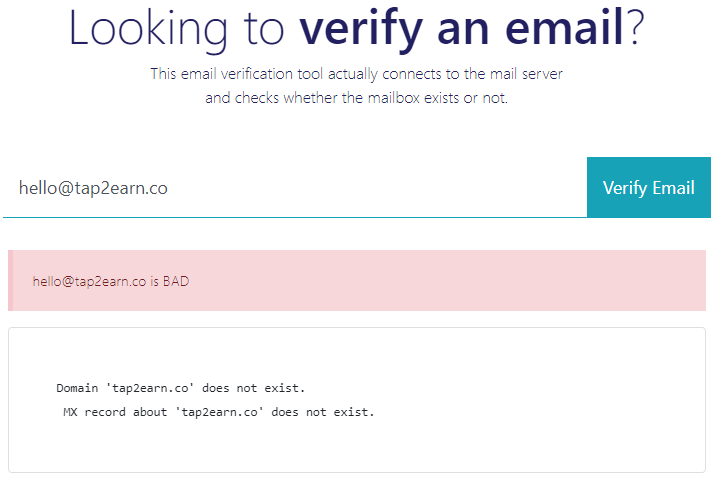Click the bold 'verify an email' heading text

(461, 28)
